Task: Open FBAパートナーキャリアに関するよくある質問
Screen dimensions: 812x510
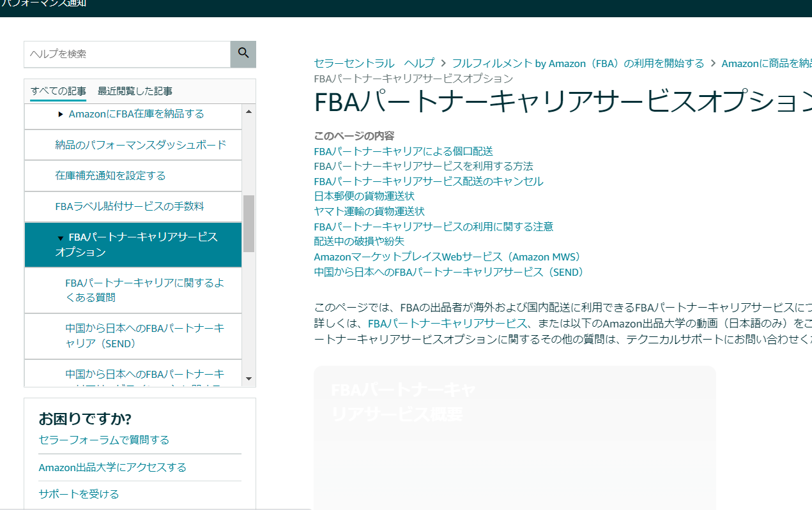Action: 144,290
